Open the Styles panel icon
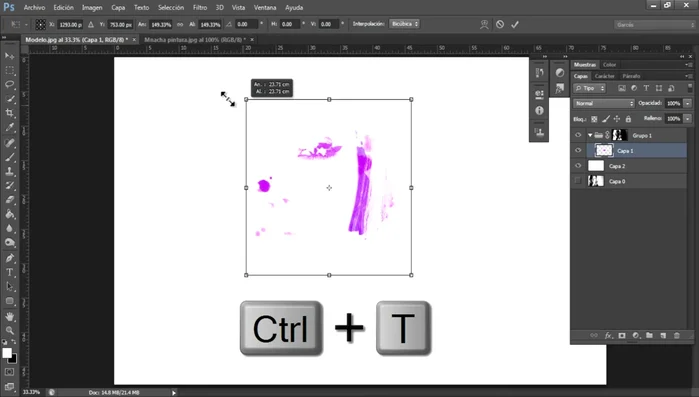This screenshot has width=699, height=397. [559, 89]
